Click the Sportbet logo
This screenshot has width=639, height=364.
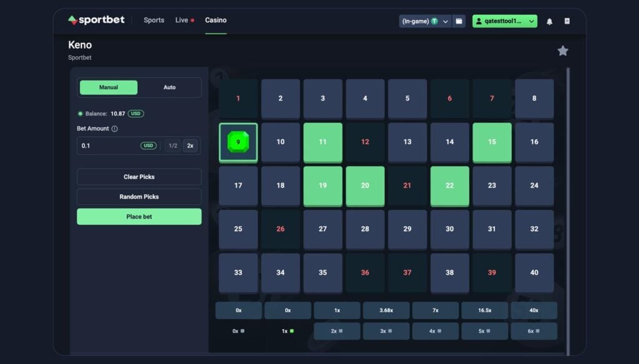96,20
